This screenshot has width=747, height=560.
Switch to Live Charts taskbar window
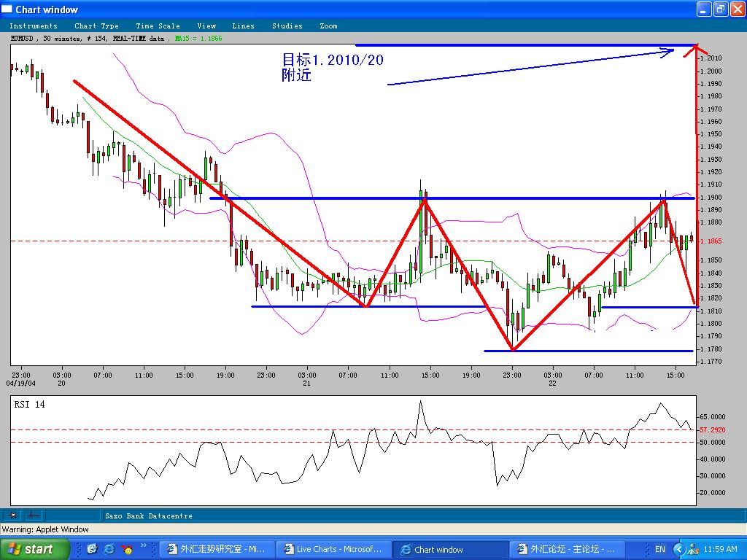coord(333,550)
